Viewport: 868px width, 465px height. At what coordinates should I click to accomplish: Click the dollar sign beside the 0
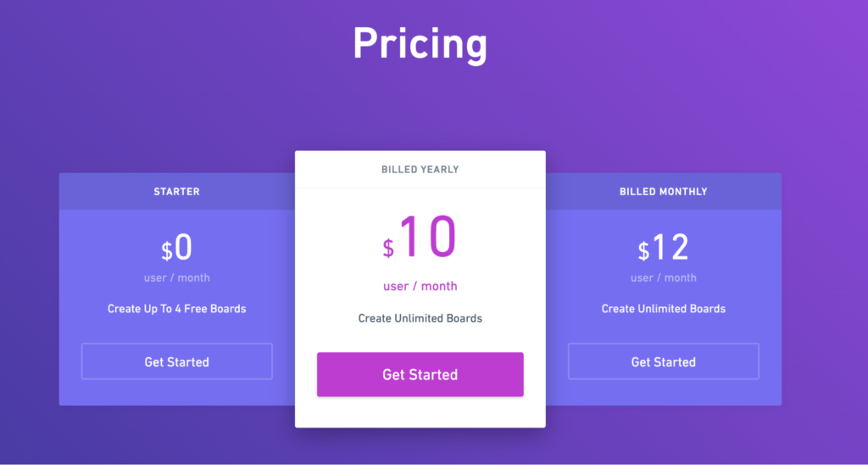click(167, 251)
